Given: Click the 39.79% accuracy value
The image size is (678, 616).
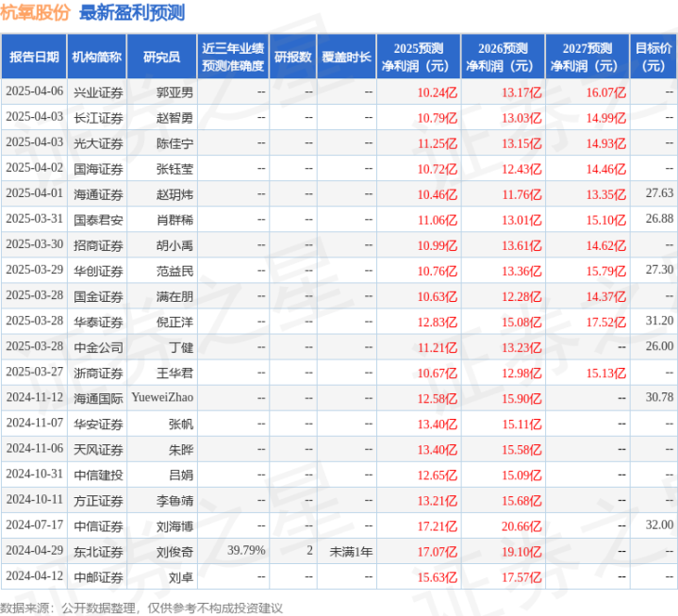Looking at the screenshot, I should [x=246, y=551].
